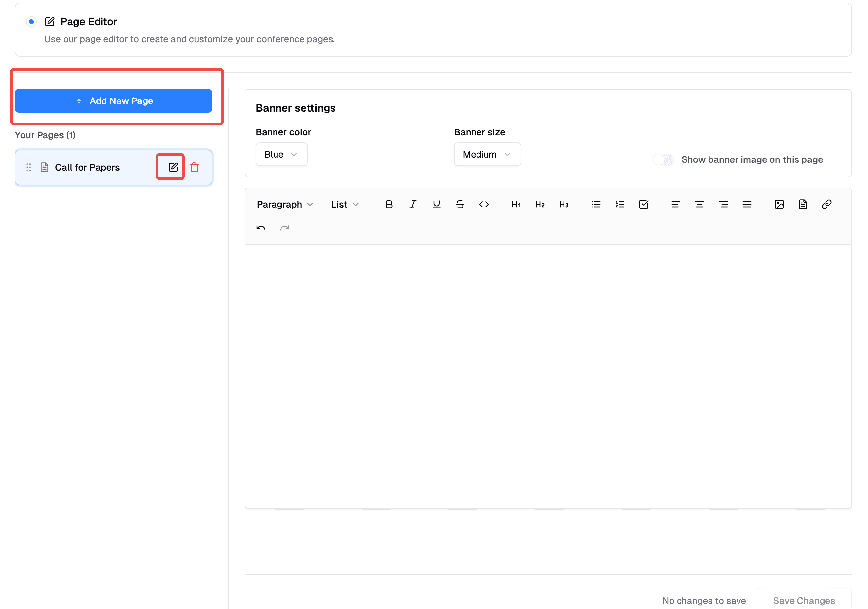Undo the last editor action
This screenshot has width=868, height=609.
[261, 228]
